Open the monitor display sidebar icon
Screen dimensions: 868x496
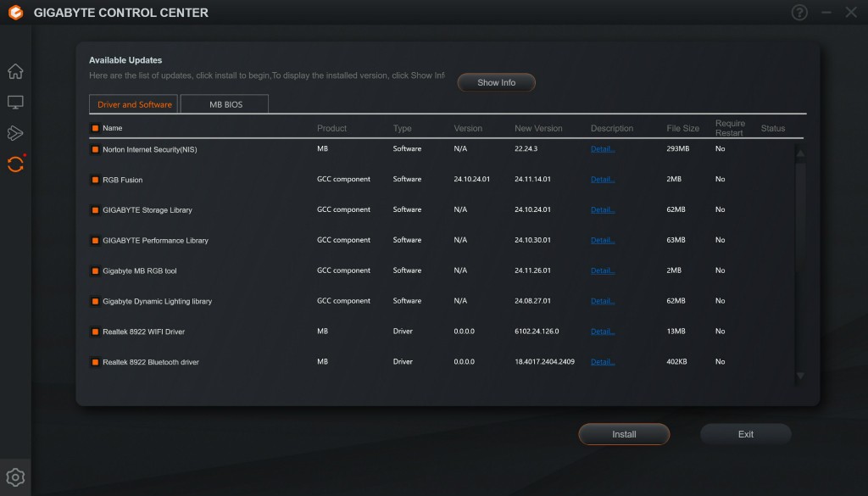tap(15, 103)
